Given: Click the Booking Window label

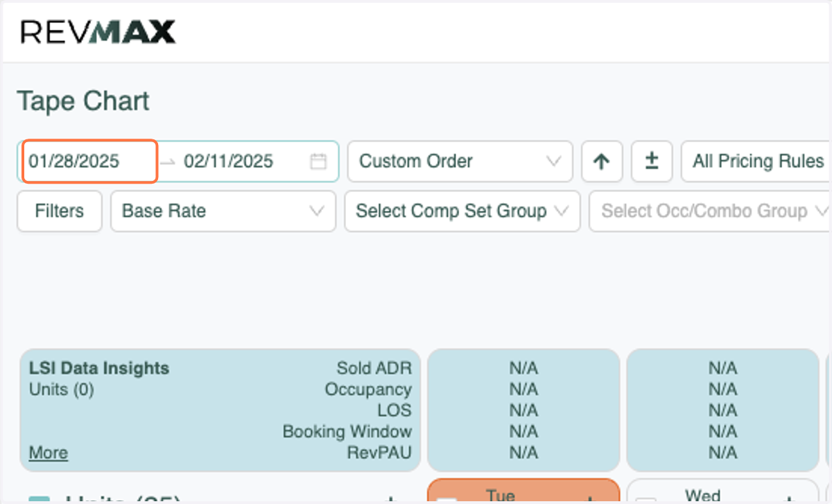Looking at the screenshot, I should pyautogui.click(x=347, y=431).
